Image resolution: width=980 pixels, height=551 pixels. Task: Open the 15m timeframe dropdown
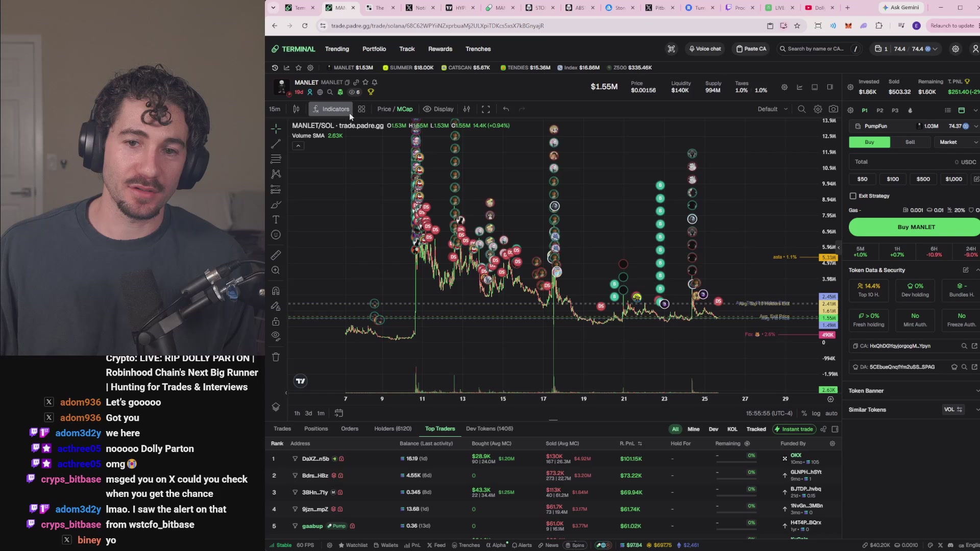(x=275, y=109)
